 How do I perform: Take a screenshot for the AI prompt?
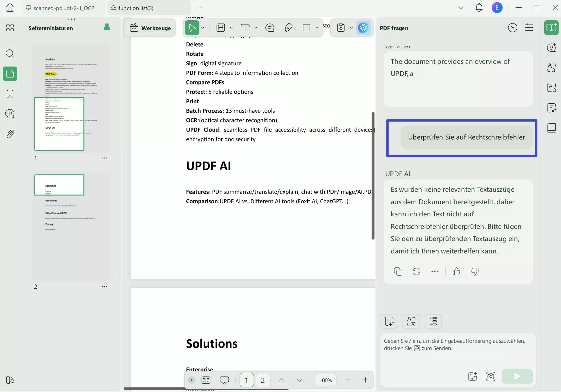491,377
